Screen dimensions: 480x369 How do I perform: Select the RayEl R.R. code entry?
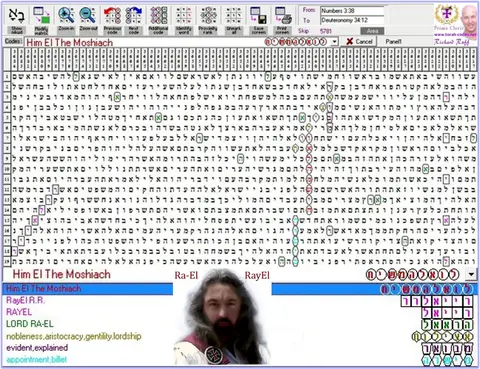tap(25, 300)
